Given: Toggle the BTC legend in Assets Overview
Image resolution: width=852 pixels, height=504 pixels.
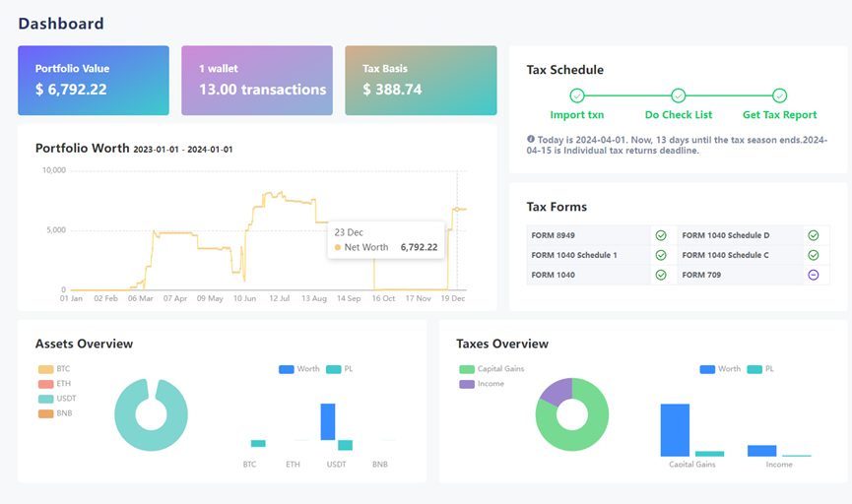Looking at the screenshot, I should coord(54,369).
